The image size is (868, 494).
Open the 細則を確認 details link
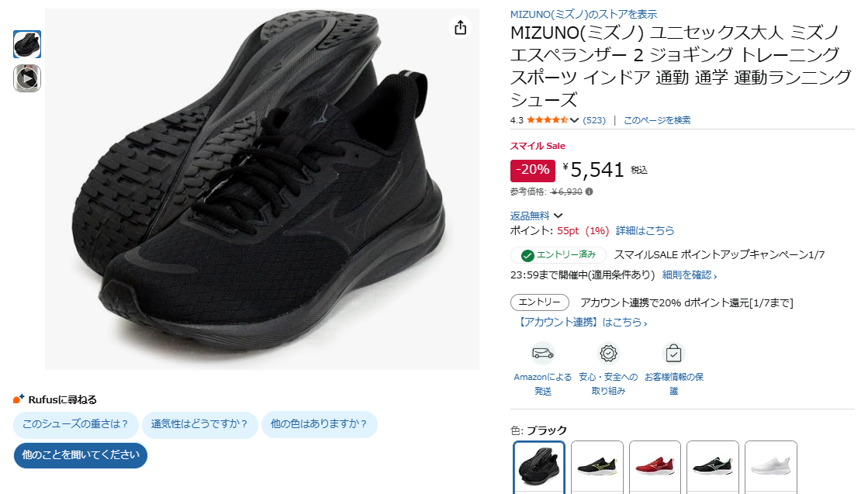[689, 275]
